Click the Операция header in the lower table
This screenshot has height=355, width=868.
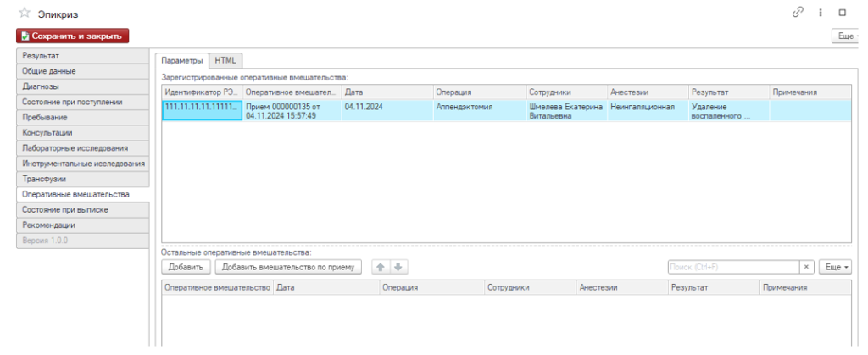[x=431, y=287]
